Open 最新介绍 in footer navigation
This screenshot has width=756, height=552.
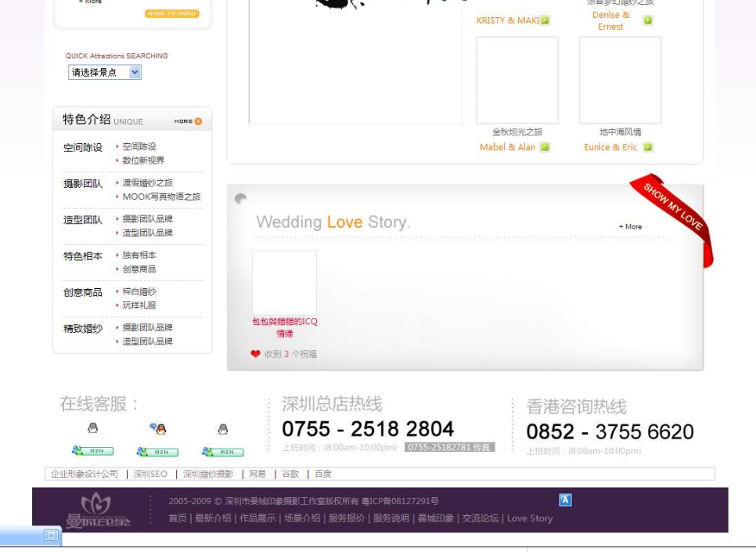[213, 518]
